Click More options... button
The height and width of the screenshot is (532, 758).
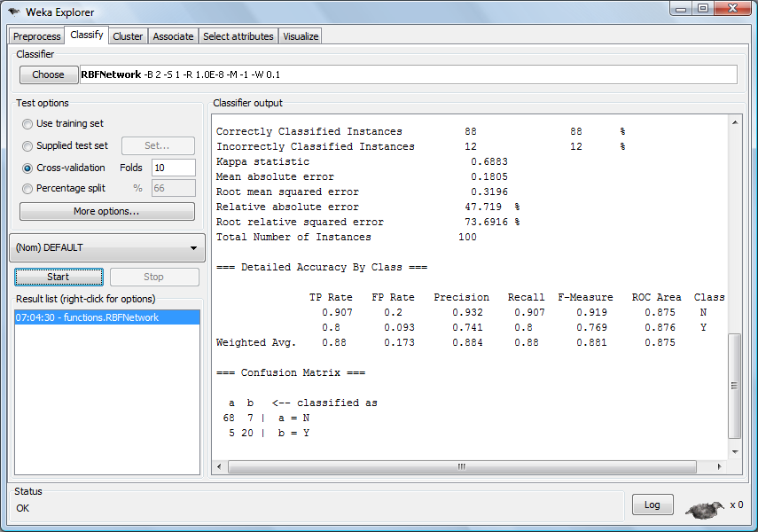click(107, 211)
